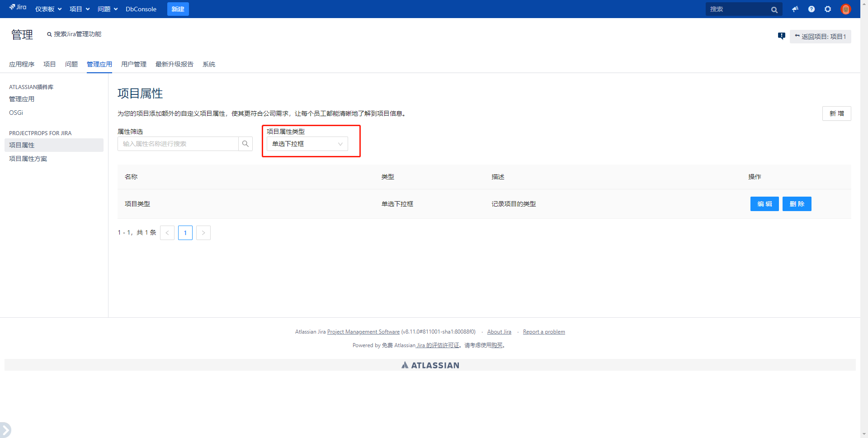Open the 问题 dropdown in top navigation
868x438 pixels.
108,9
